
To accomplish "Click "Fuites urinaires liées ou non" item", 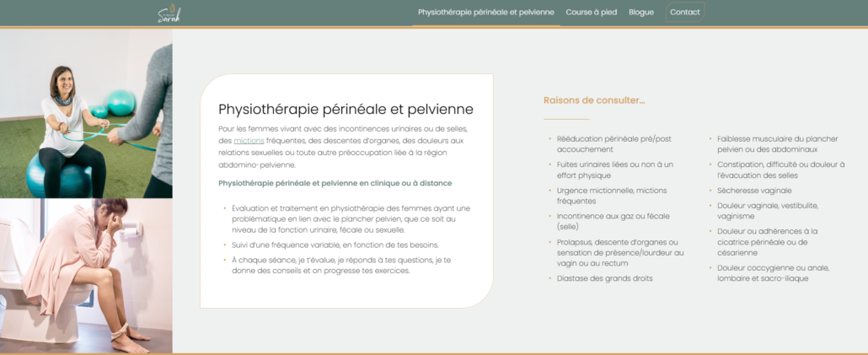I will 614,169.
